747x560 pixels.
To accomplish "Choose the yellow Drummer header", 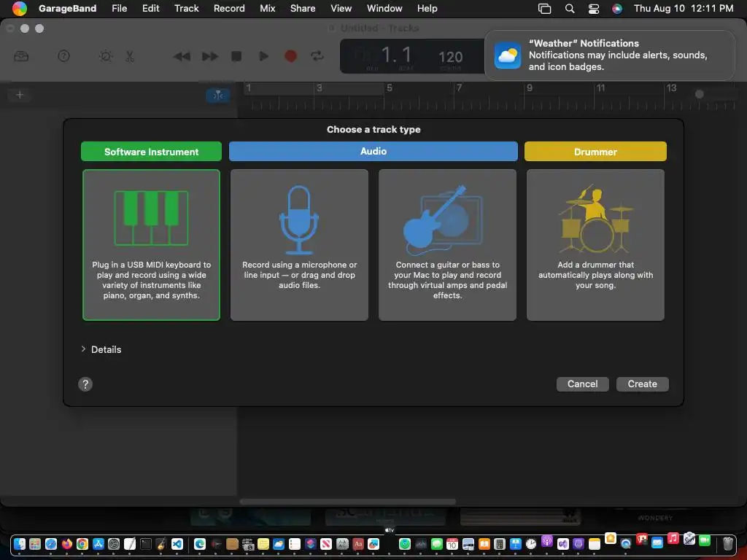I will 595,152.
